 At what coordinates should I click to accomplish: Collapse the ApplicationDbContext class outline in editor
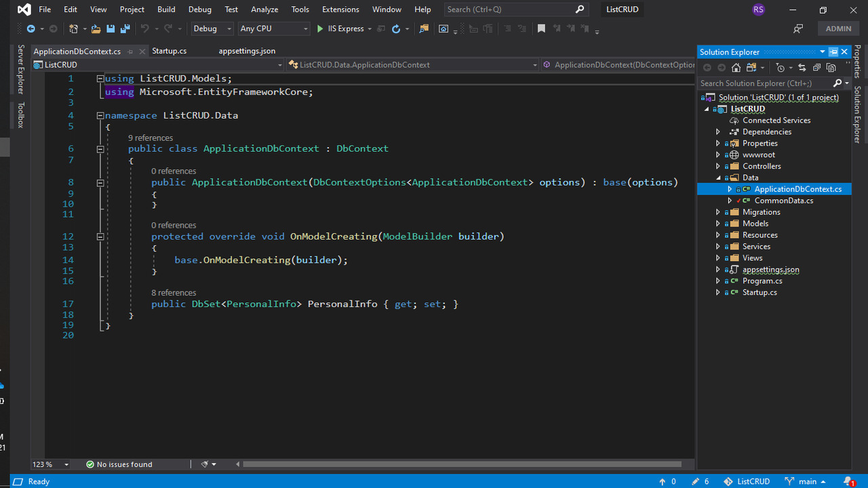point(100,149)
